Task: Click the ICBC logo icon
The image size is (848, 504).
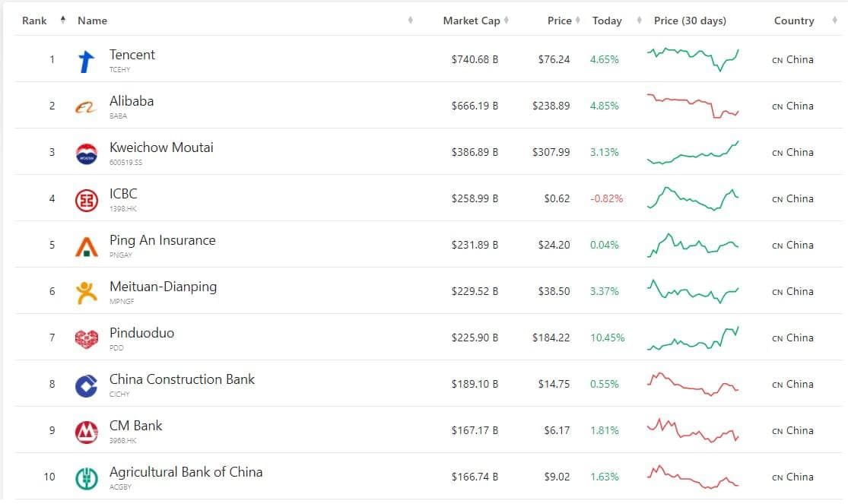Action: point(86,200)
